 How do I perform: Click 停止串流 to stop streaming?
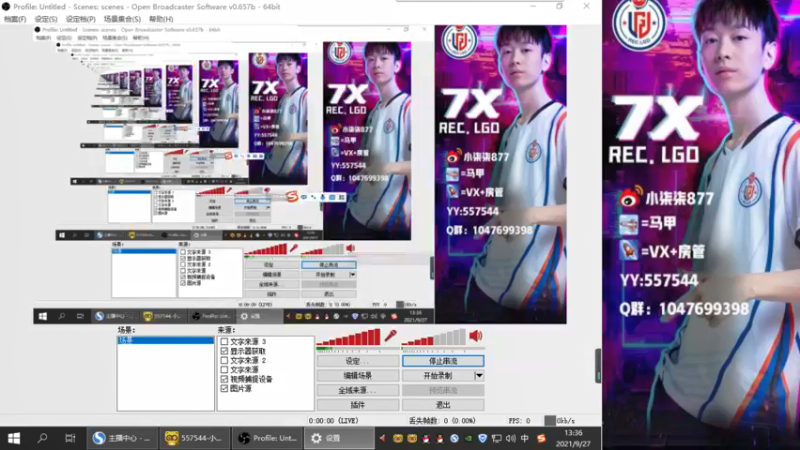click(443, 361)
